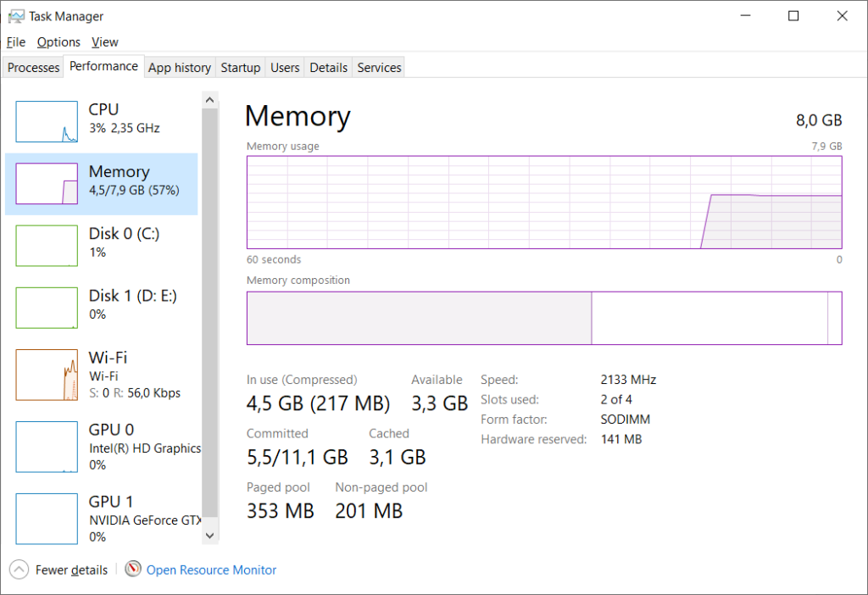This screenshot has height=595, width=868.
Task: Click the '2 of 4' slots used value
Action: (616, 399)
